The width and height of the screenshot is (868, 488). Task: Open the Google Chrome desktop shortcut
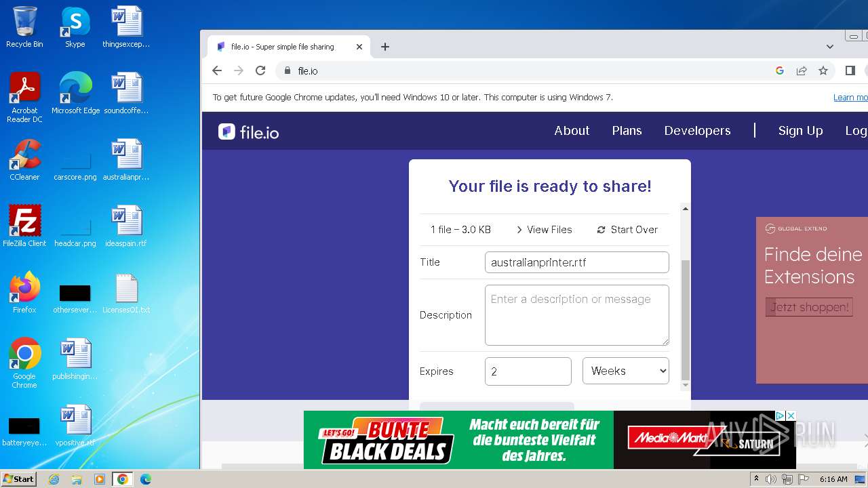click(x=24, y=363)
